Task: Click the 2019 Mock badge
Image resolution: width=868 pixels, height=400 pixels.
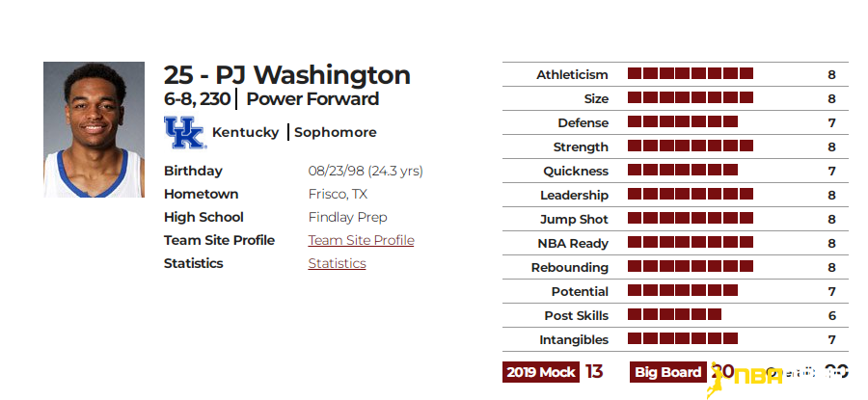Action: [541, 372]
